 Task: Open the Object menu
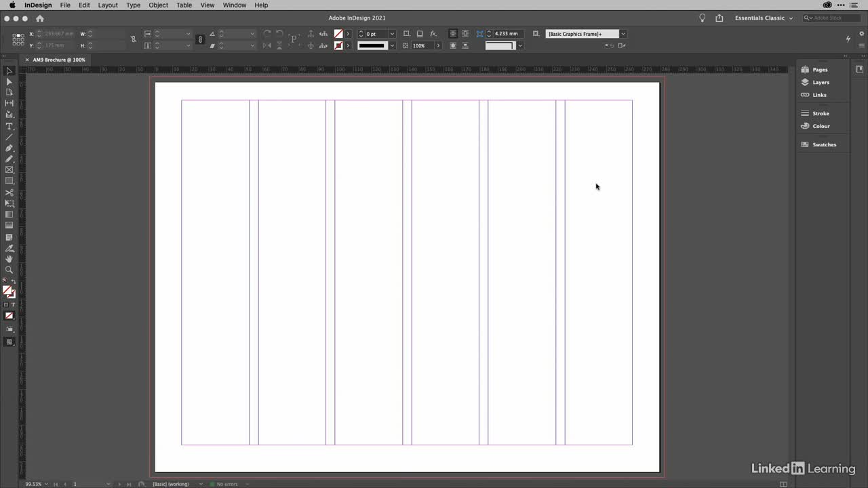coord(158,5)
